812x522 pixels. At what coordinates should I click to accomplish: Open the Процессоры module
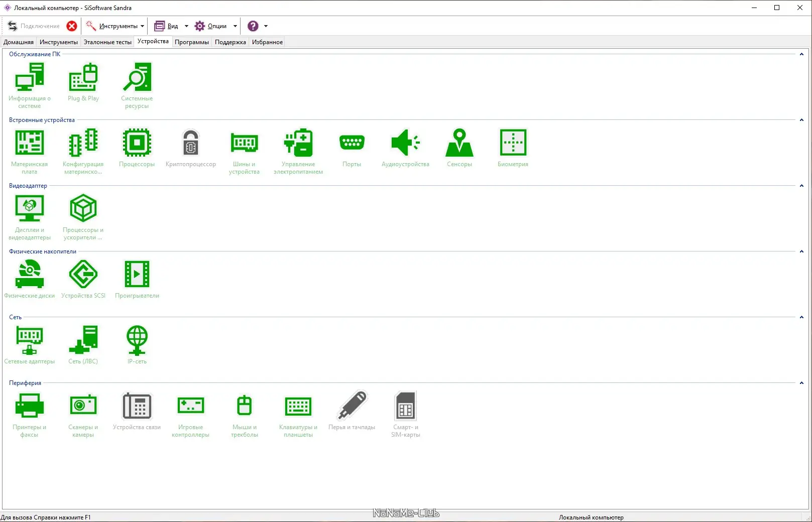tap(137, 148)
